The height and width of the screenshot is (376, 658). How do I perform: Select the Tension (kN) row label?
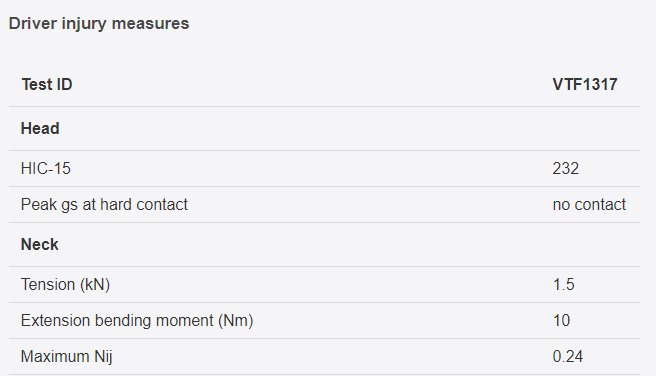(65, 284)
